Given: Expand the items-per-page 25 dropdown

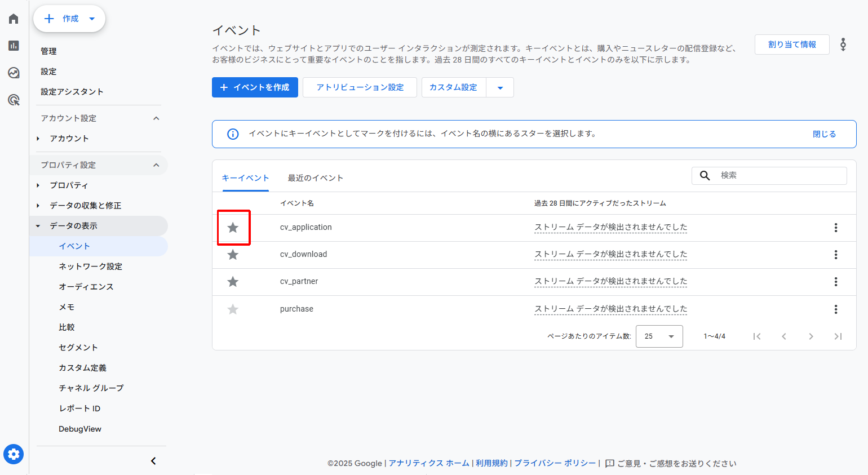Looking at the screenshot, I should tap(659, 336).
